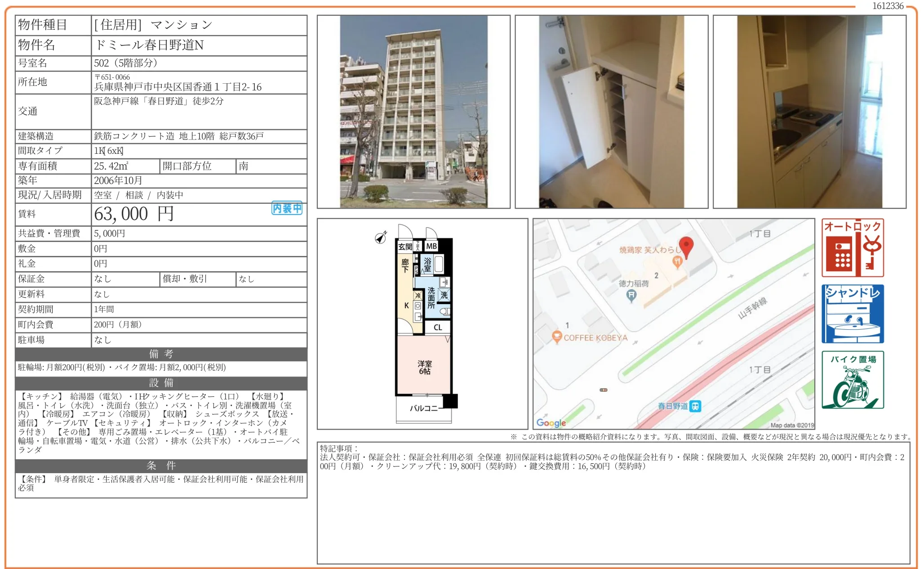
Task: Open the kitchen interior photo
Action: tap(809, 112)
